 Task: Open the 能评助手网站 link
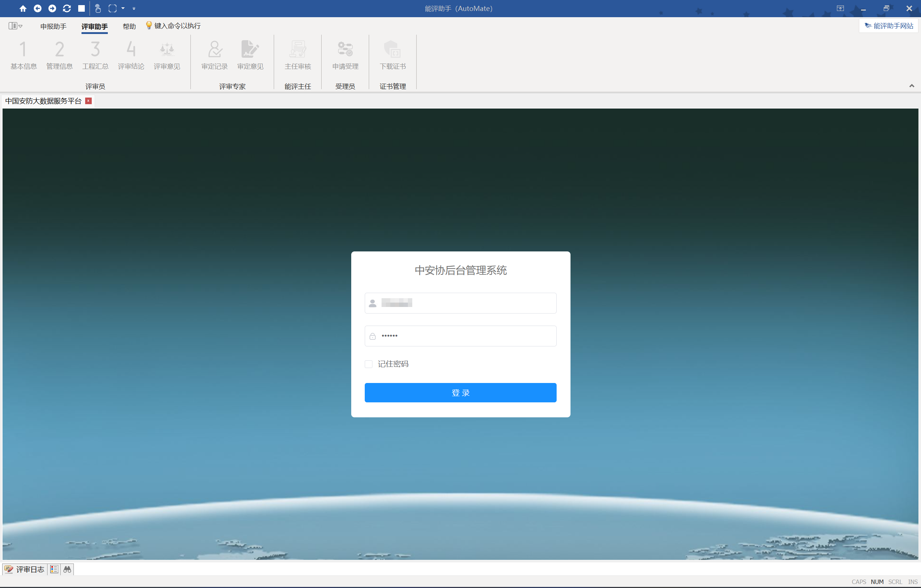coord(889,26)
